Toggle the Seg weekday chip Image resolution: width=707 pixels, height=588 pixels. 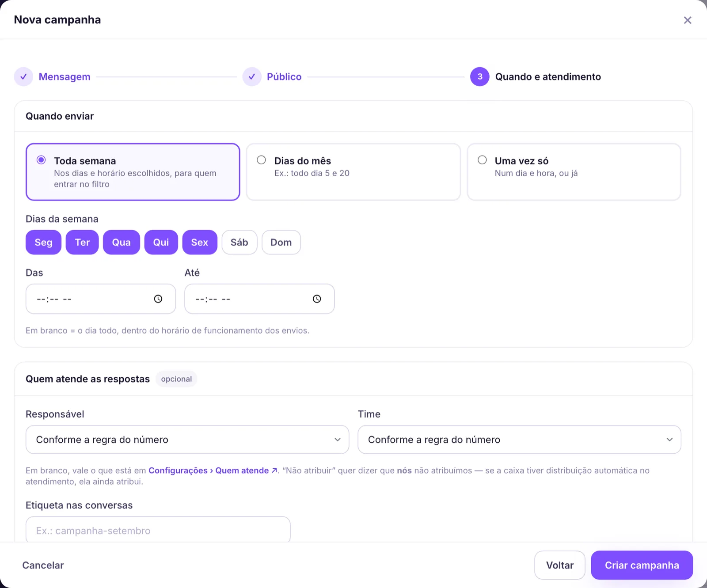[x=43, y=242]
